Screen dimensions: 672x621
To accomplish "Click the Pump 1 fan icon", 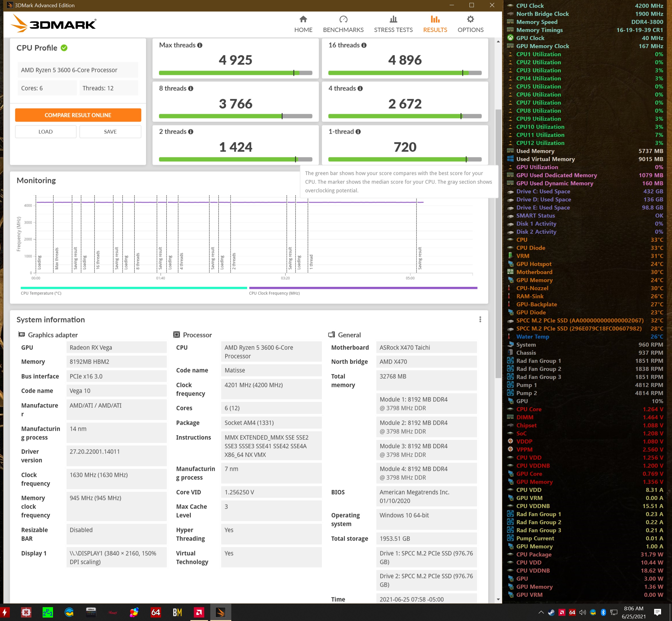I will point(510,384).
